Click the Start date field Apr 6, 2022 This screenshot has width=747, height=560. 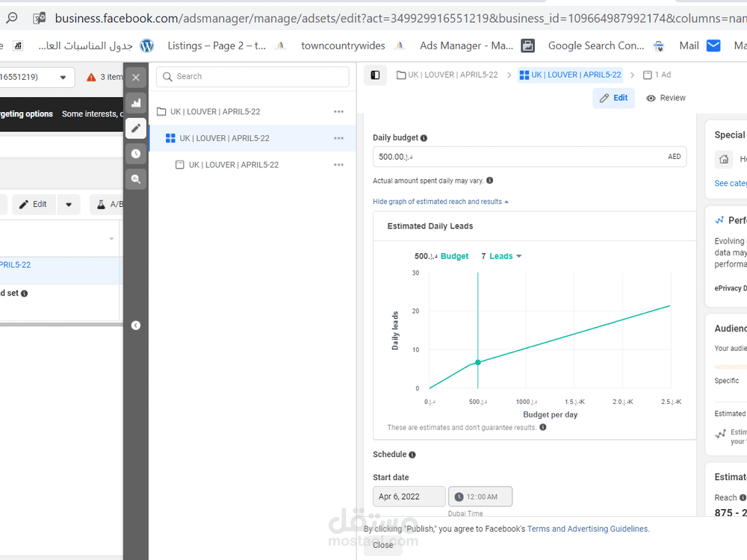[x=409, y=497]
